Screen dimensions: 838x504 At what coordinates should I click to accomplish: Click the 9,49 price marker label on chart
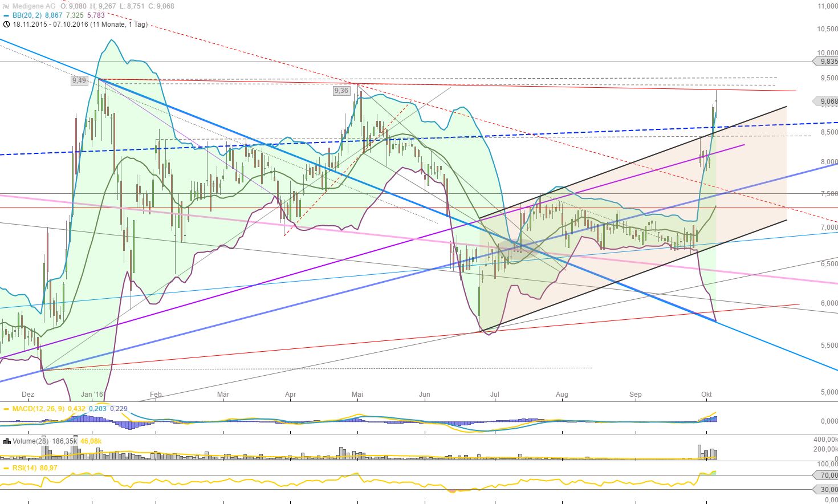(x=79, y=81)
